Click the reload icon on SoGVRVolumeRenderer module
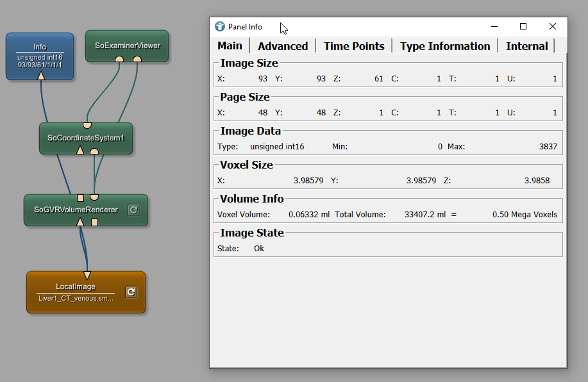The image size is (588, 382). 133,210
